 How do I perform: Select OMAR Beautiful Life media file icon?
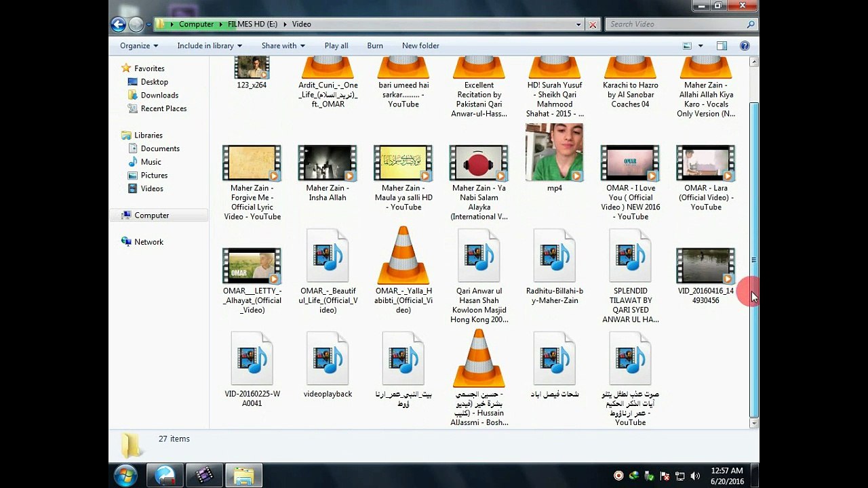pos(328,256)
